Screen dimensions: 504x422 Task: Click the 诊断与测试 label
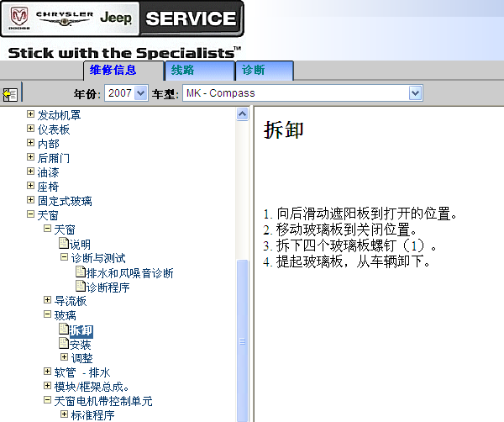pos(98,258)
